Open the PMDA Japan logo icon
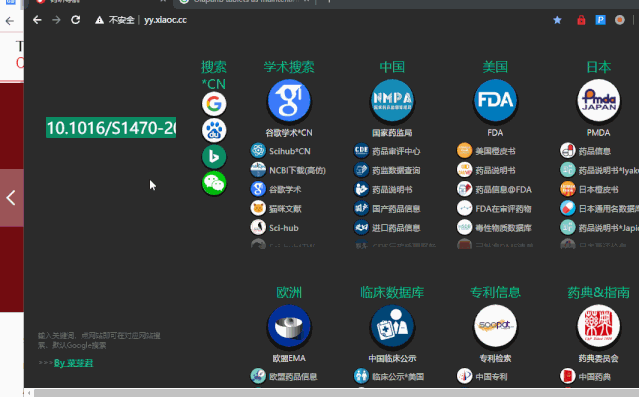Viewport: 639px width, 397px height. 598,101
